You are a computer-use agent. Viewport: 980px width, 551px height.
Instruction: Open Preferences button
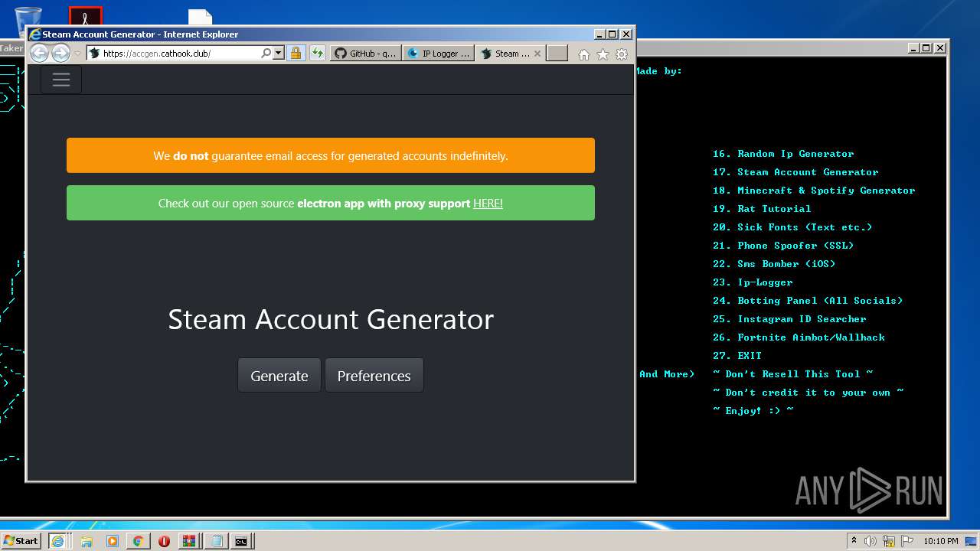374,376
